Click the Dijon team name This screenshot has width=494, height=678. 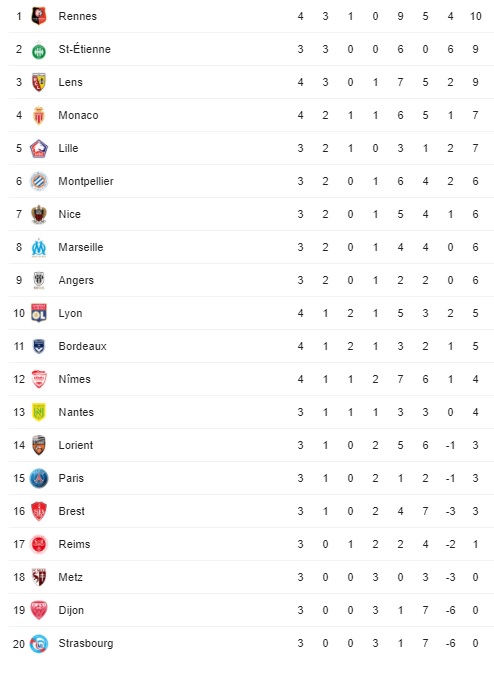tap(71, 611)
